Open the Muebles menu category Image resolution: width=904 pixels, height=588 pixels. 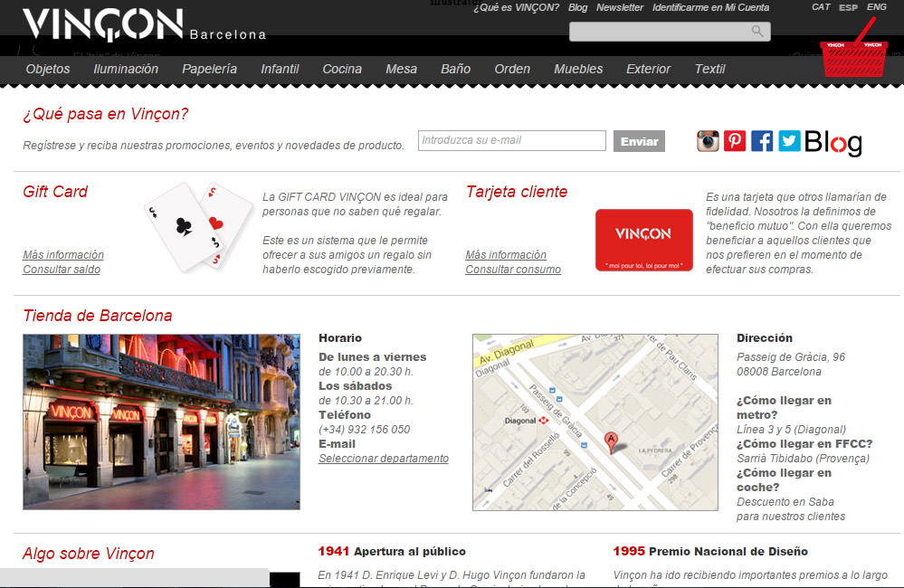coord(578,69)
